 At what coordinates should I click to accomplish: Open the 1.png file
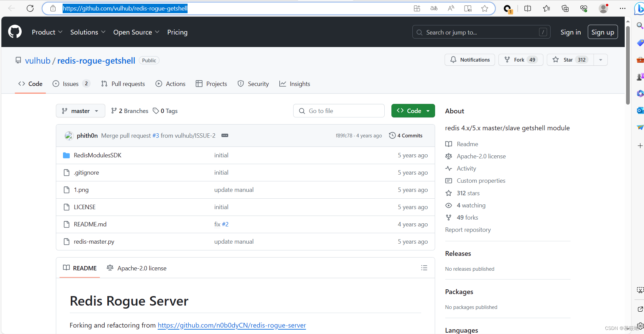(81, 190)
